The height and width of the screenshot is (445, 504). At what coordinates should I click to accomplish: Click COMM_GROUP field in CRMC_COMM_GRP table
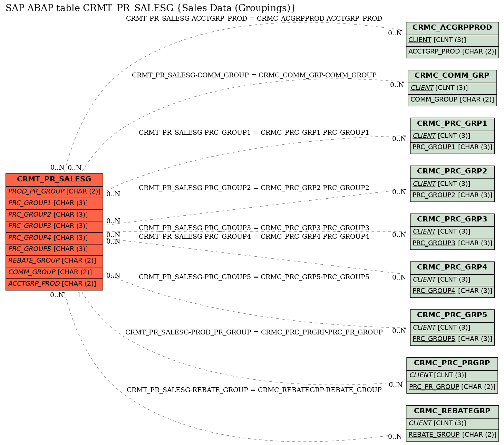point(452,100)
